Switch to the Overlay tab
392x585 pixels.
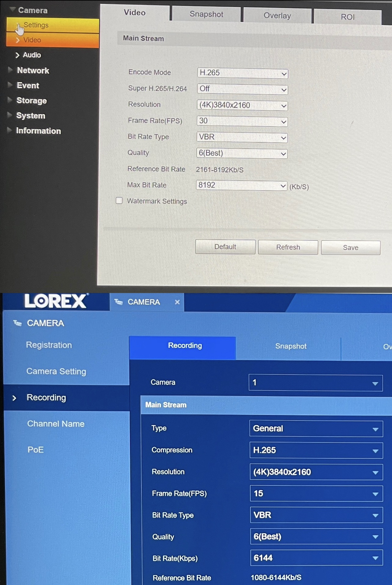point(277,16)
